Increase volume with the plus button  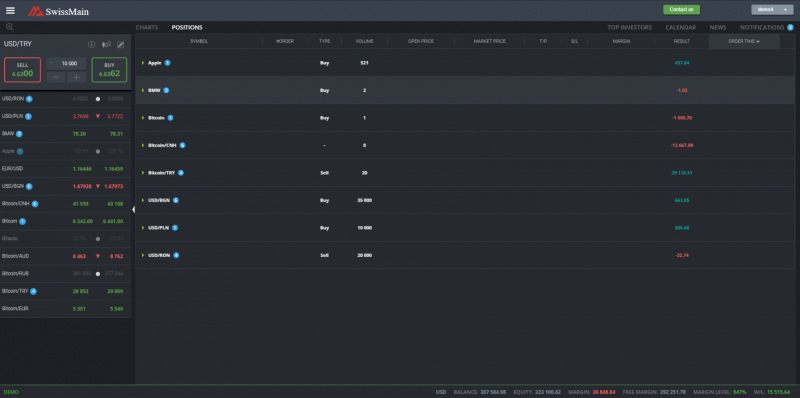[x=77, y=77]
